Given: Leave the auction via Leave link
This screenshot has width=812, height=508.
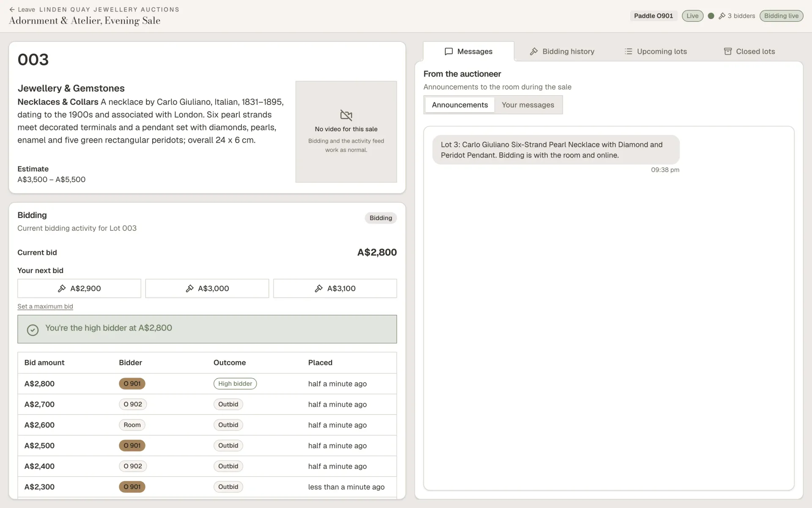Looking at the screenshot, I should tap(22, 9).
